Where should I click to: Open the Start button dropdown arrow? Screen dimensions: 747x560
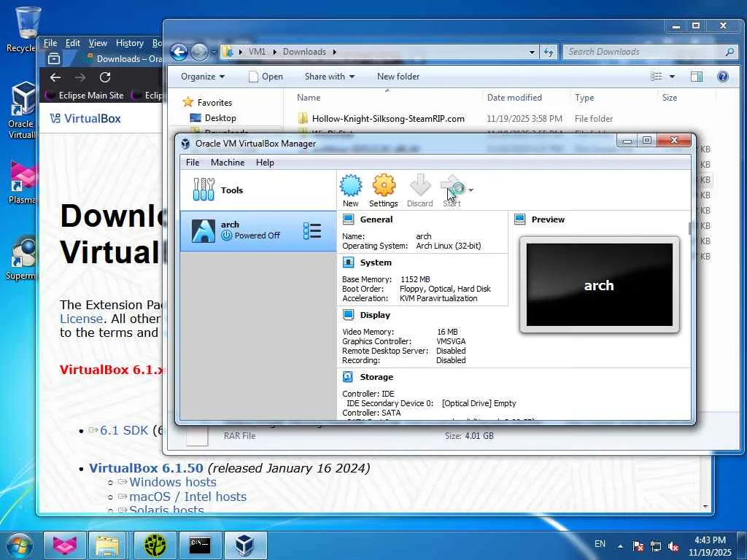(471, 190)
